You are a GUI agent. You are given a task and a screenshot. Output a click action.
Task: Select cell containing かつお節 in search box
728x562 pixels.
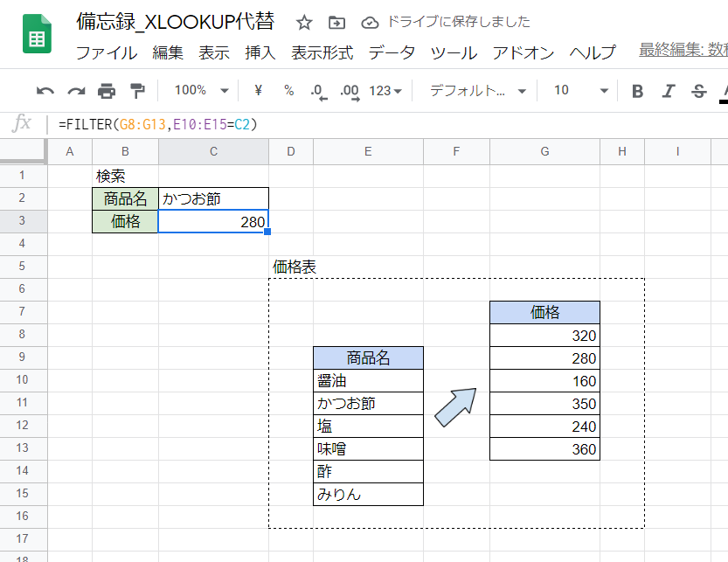(x=213, y=198)
